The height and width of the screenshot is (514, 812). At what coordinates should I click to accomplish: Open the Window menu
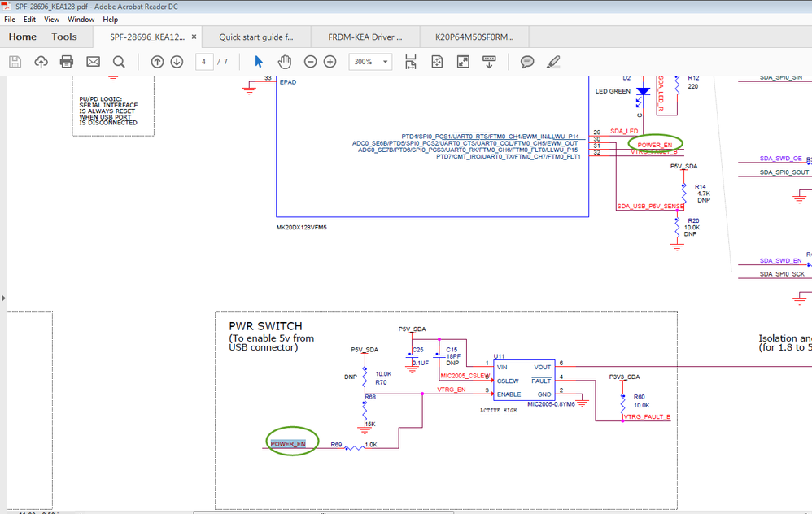point(81,20)
